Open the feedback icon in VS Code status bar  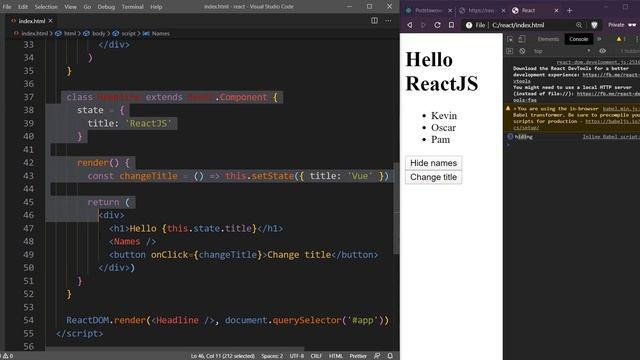pyautogui.click(x=377, y=356)
